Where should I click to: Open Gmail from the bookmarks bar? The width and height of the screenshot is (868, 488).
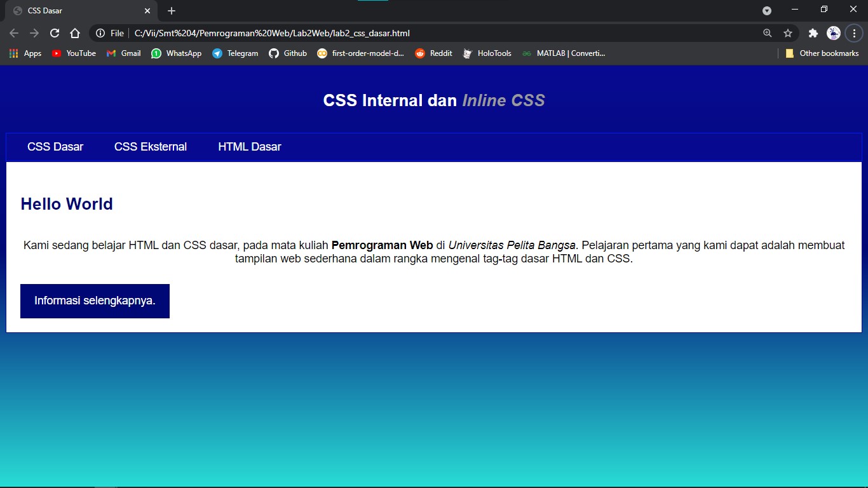(x=123, y=53)
